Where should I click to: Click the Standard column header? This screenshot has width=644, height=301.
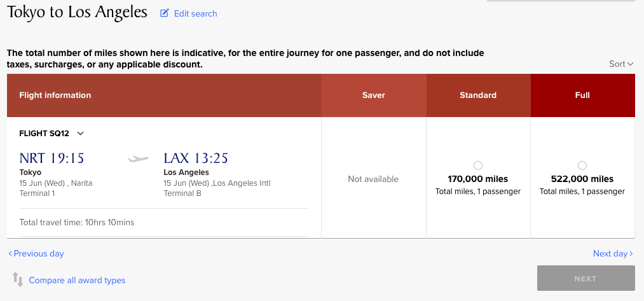[x=478, y=95]
